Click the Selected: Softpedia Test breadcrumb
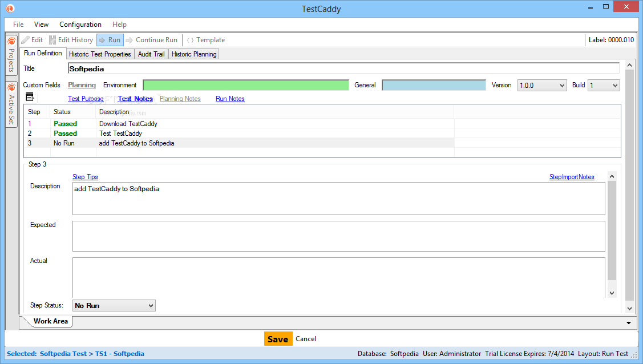The height and width of the screenshot is (364, 643). pos(75,354)
